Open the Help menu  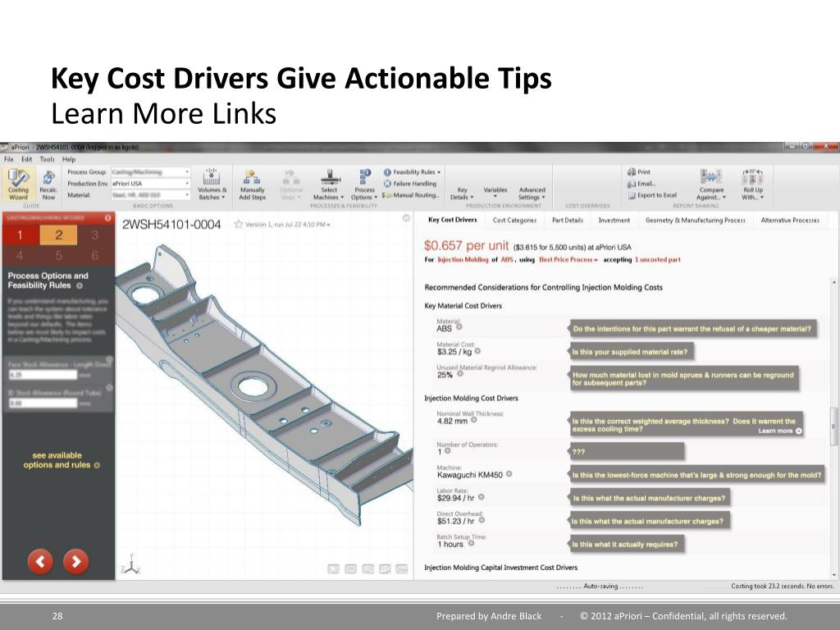69,159
